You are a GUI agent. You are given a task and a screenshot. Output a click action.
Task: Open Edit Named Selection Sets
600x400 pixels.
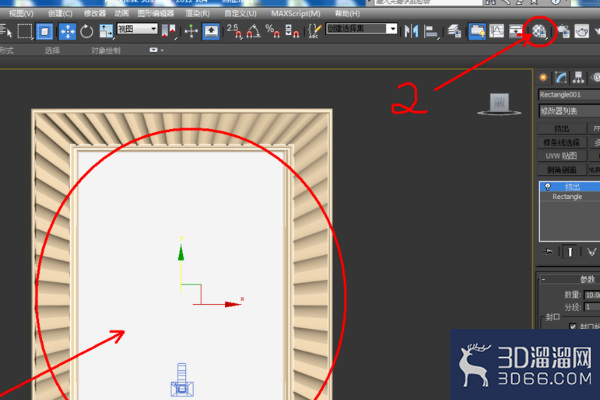tap(315, 31)
